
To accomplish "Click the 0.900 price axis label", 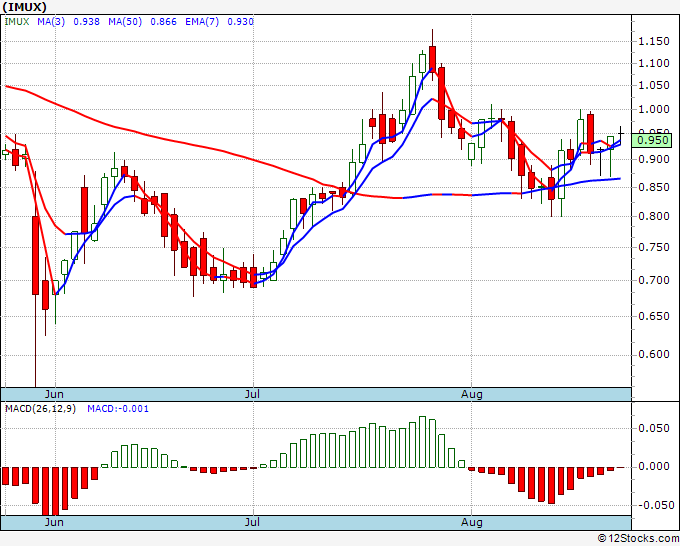I will tap(654, 160).
